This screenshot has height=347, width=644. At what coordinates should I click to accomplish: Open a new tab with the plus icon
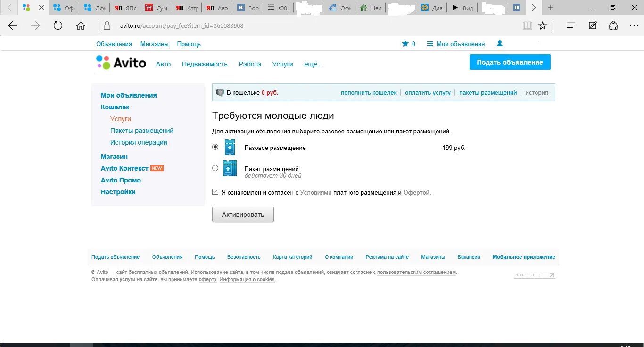(x=551, y=8)
